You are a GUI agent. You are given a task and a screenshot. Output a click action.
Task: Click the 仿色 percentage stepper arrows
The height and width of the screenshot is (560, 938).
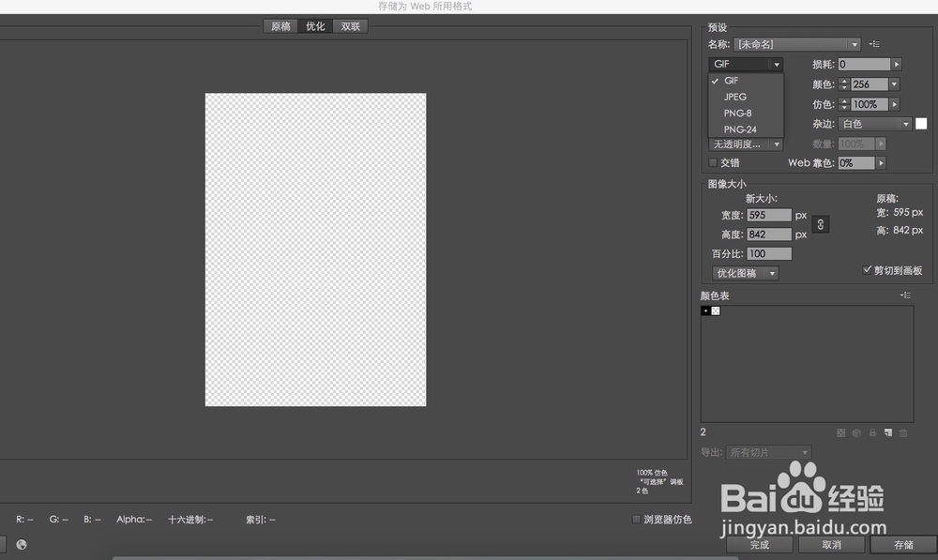(x=844, y=104)
